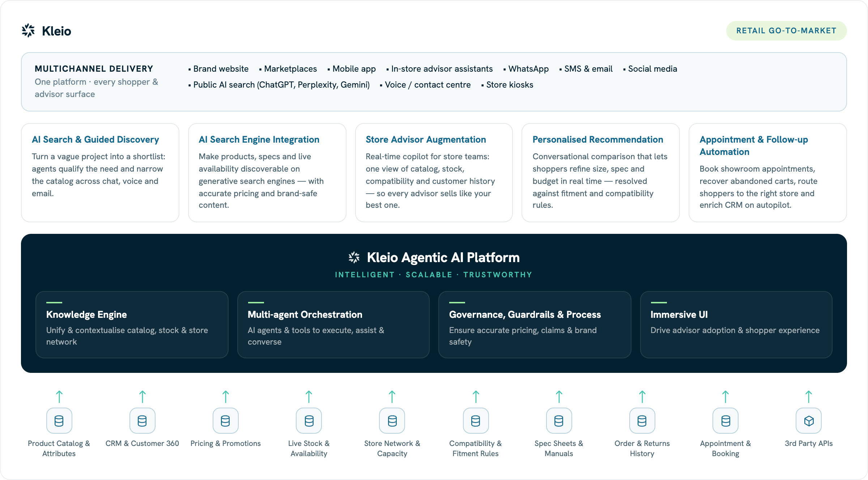The image size is (868, 480).
Task: Click the Voice / contact centre item
Action: [x=425, y=85]
